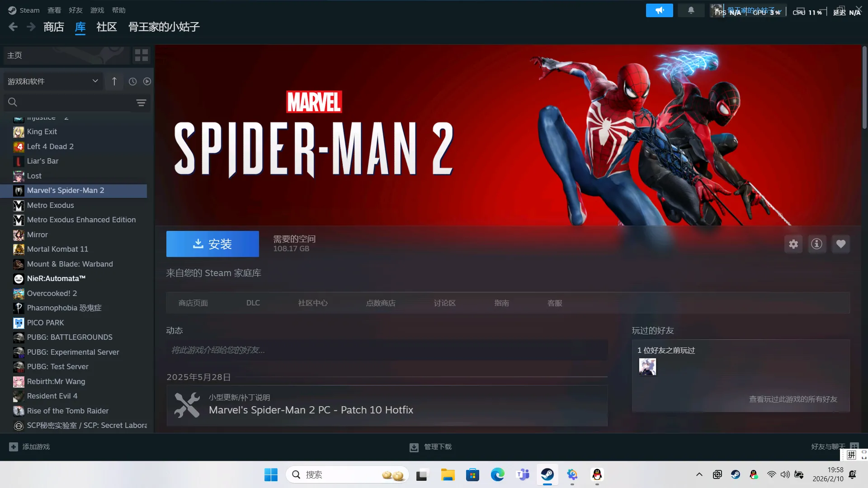
Task: Show hidden system tray icons chevron
Action: [699, 474]
